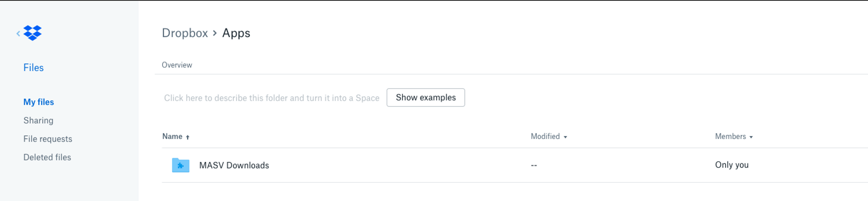Open the Modified column dropdown arrow
Screen dimensions: 868x201
pos(565,137)
